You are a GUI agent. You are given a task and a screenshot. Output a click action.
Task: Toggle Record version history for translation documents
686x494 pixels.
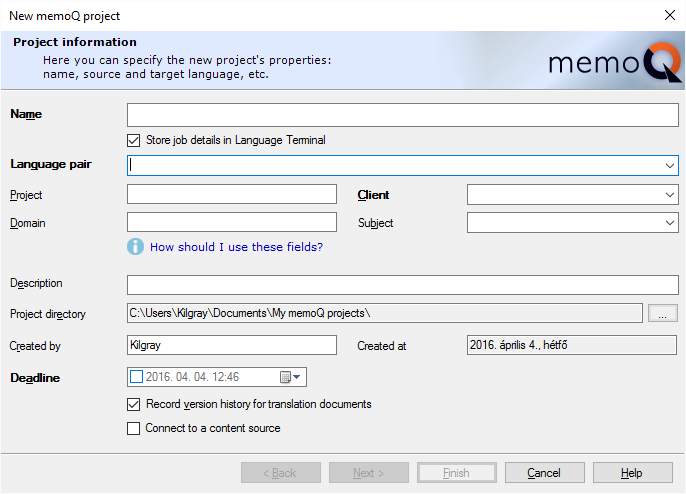(x=133, y=404)
